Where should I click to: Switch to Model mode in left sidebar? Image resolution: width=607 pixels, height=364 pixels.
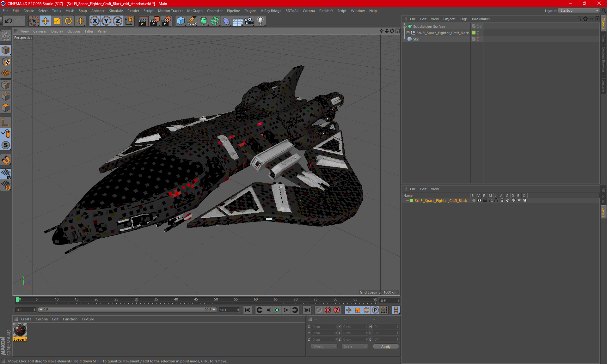[6, 51]
